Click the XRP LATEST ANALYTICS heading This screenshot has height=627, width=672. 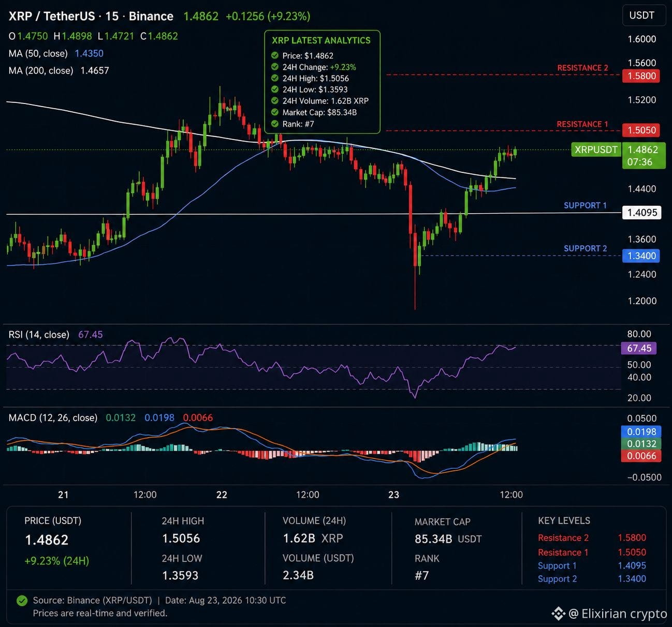321,40
